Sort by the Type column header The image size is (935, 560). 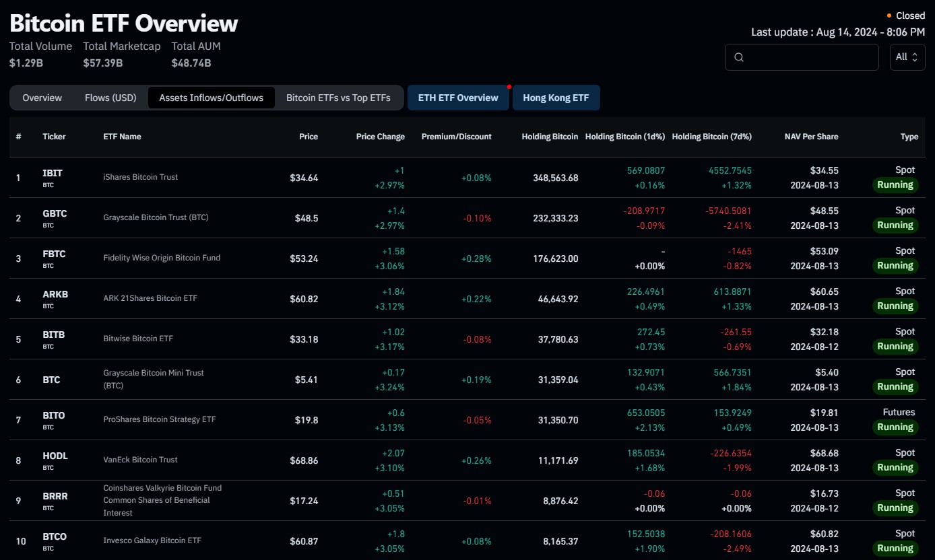click(909, 137)
